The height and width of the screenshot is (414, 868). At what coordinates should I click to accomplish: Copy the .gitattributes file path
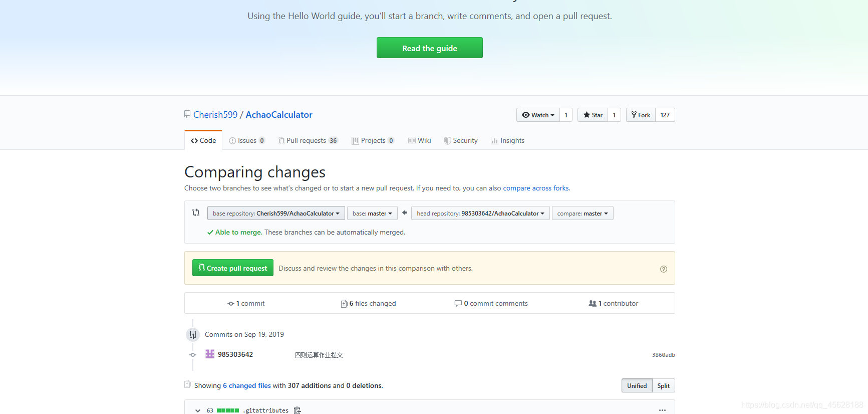tap(298, 410)
